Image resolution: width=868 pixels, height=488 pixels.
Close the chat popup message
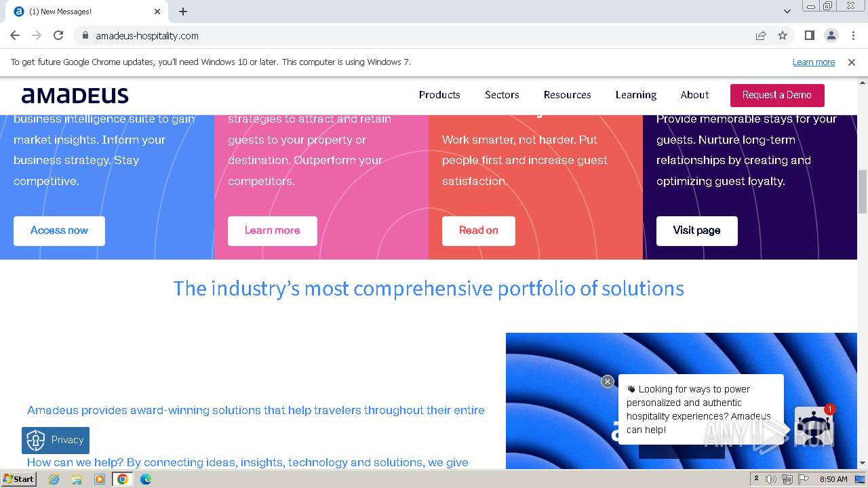[608, 382]
